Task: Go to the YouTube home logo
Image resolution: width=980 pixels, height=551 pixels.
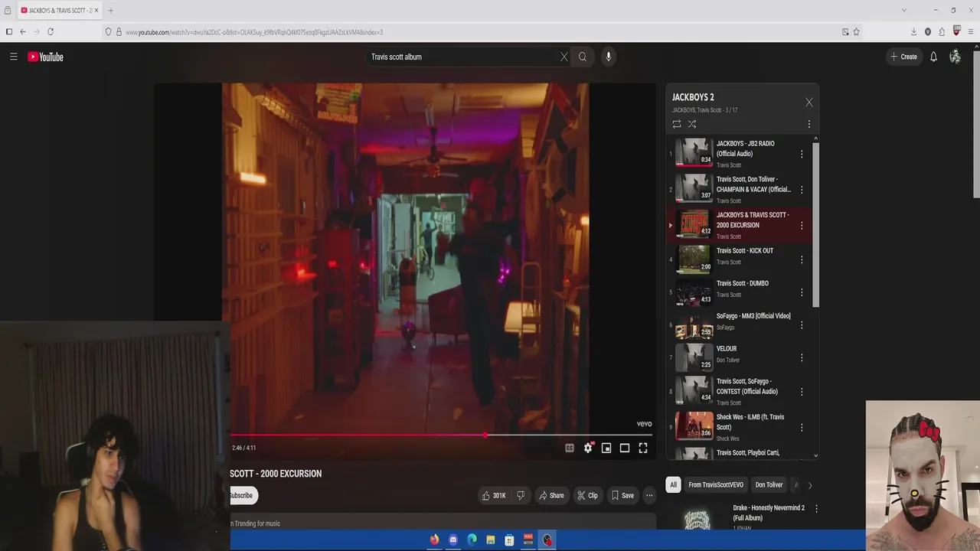Action: (x=45, y=57)
